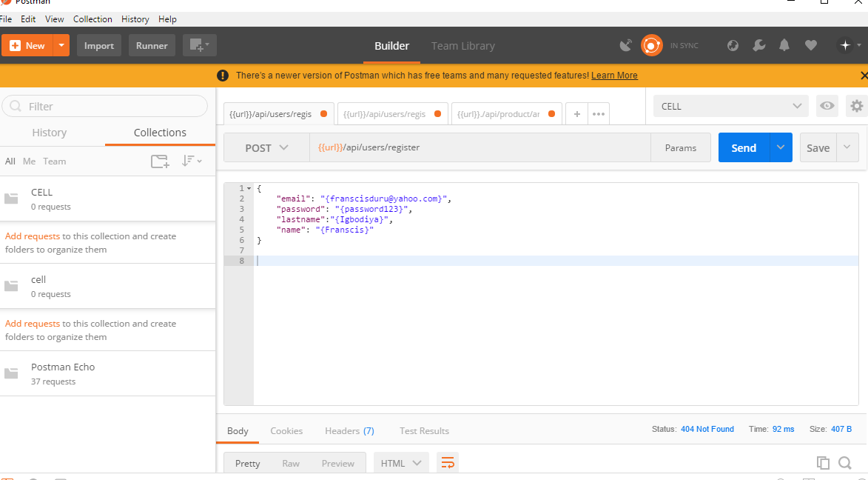Open settings wrench icon in header
This screenshot has height=480, width=868.
click(x=759, y=45)
